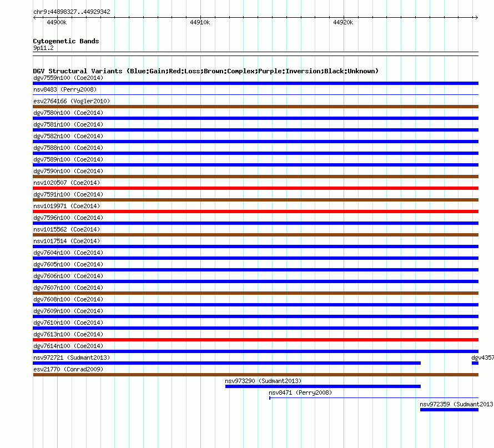Click the Cytogenetic Bands track title
This screenshot has height=448, width=494.
[66, 41]
